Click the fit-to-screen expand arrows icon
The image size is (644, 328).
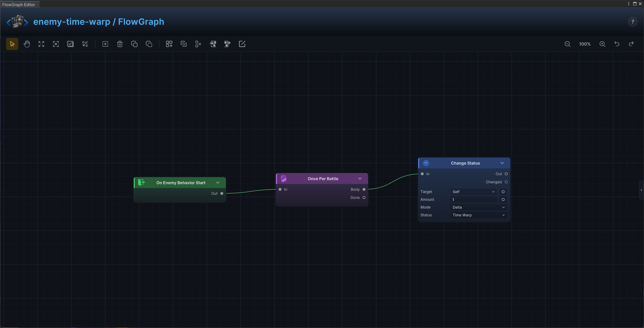point(41,44)
